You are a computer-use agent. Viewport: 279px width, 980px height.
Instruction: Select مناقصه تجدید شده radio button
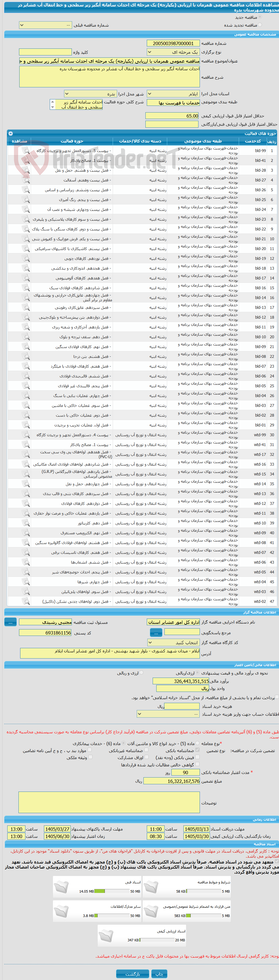(x=260, y=25)
